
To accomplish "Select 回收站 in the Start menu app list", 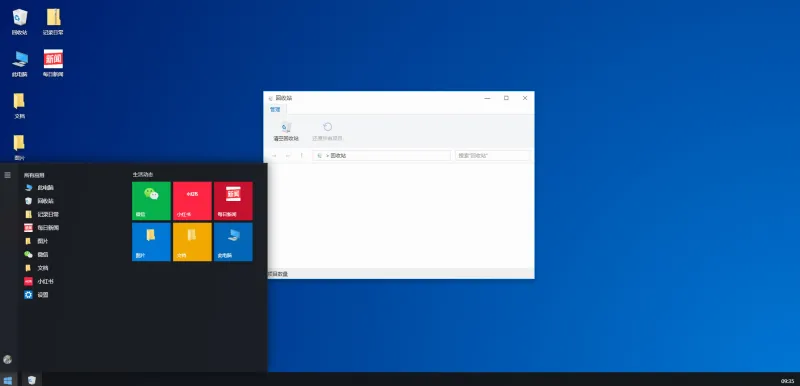I will tap(40, 201).
